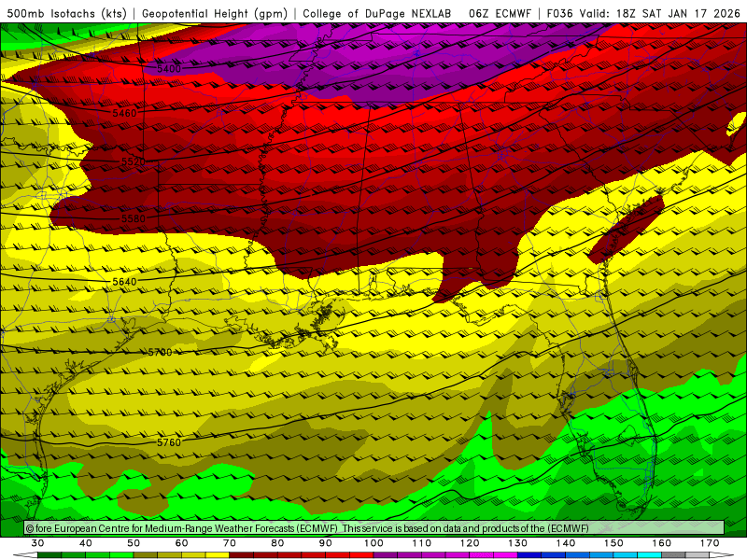The image size is (747, 560).
Task: Select the dark green swatch below 30
Action: click(49, 555)
